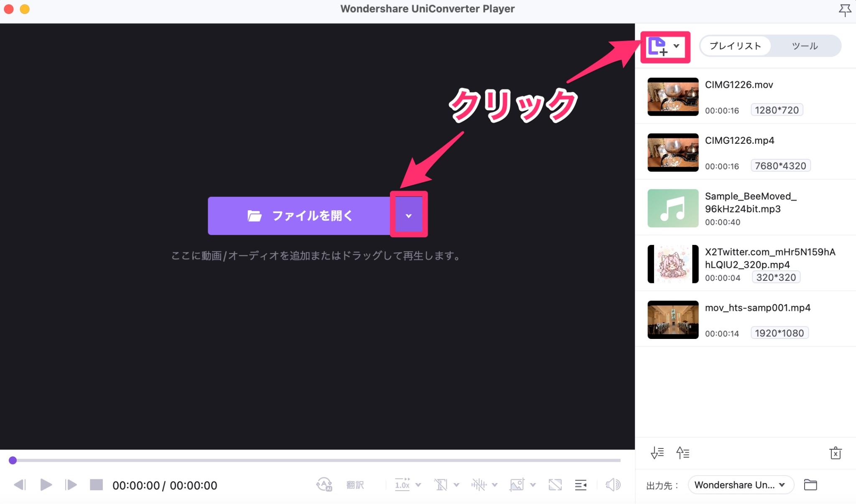
Task: Click the volume speaker icon
Action: [x=613, y=485]
